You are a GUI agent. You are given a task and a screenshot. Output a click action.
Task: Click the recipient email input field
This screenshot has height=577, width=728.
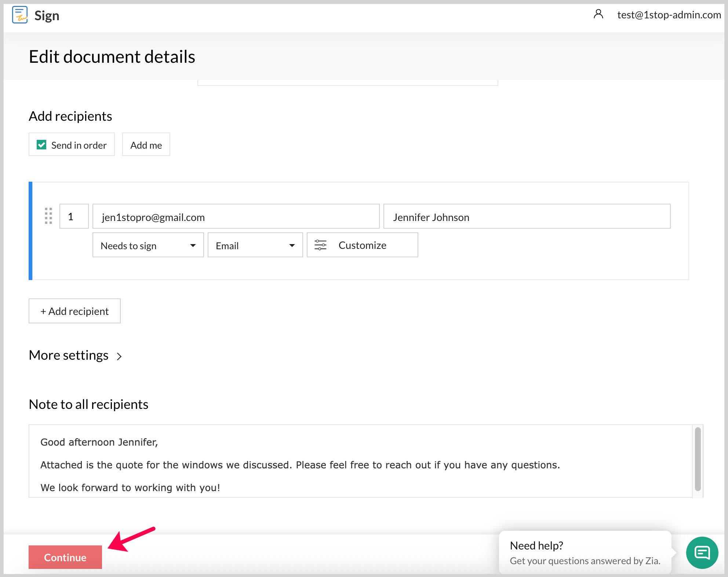pyautogui.click(x=236, y=217)
